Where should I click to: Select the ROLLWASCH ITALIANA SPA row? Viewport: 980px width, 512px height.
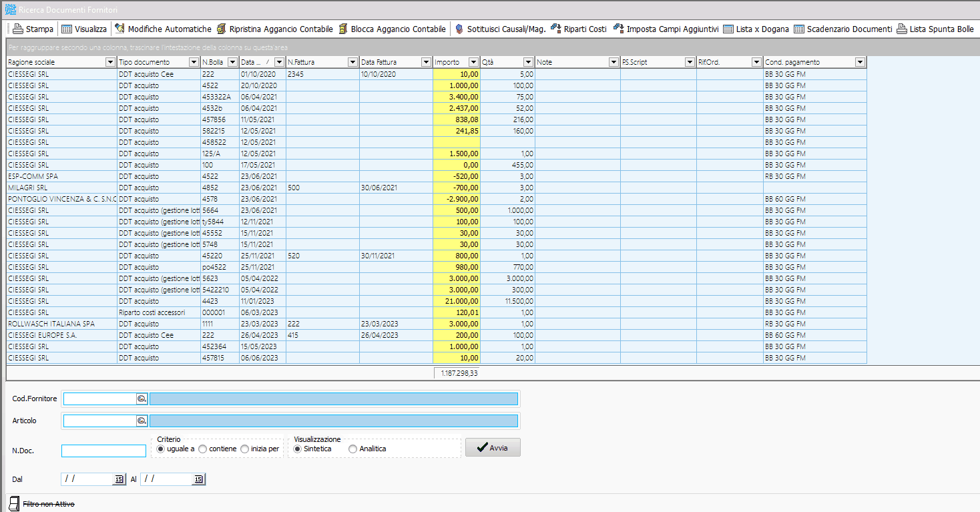[x=437, y=324]
